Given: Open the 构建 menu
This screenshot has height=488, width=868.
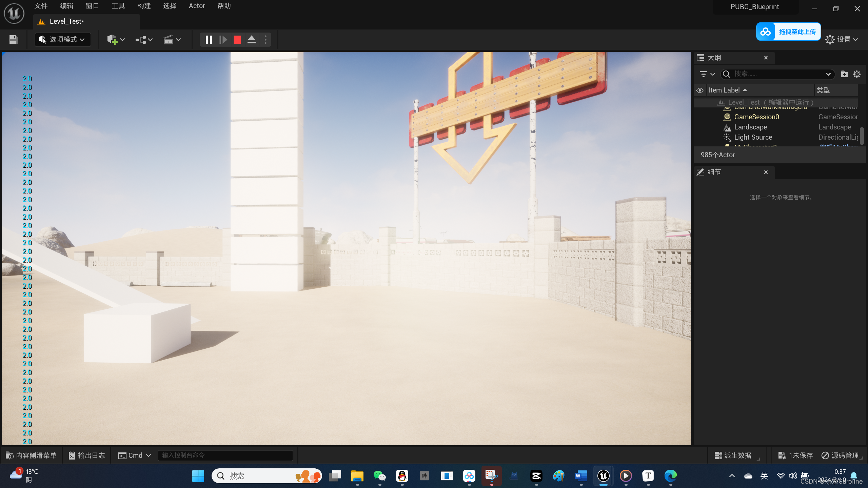Looking at the screenshot, I should click(x=144, y=6).
